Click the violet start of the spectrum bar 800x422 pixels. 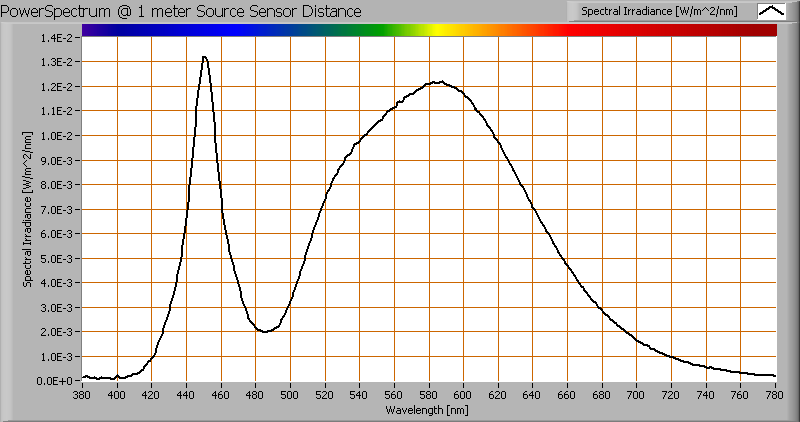90,31
